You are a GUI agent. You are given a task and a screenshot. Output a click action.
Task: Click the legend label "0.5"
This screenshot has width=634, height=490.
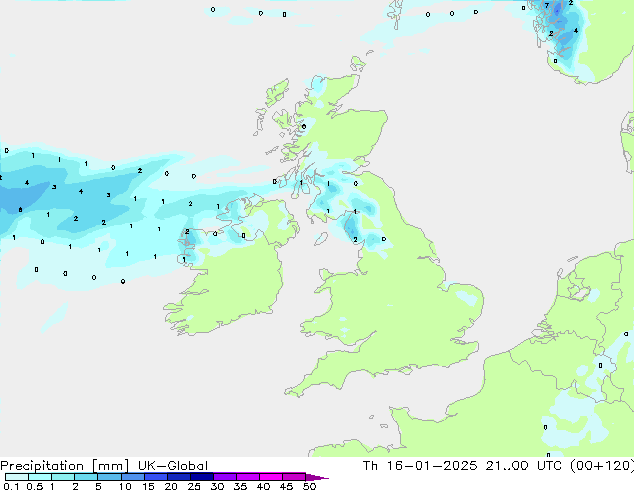[x=35, y=486]
